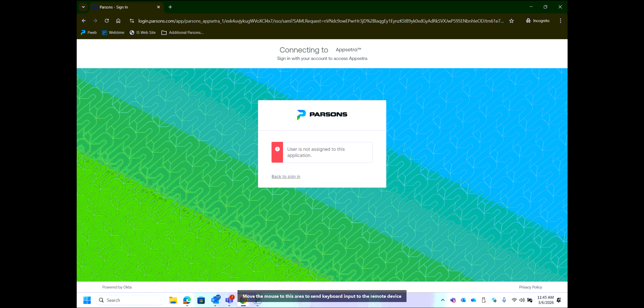The width and height of the screenshot is (644, 308).
Task: Click the volume speaker tray icon
Action: 522,300
